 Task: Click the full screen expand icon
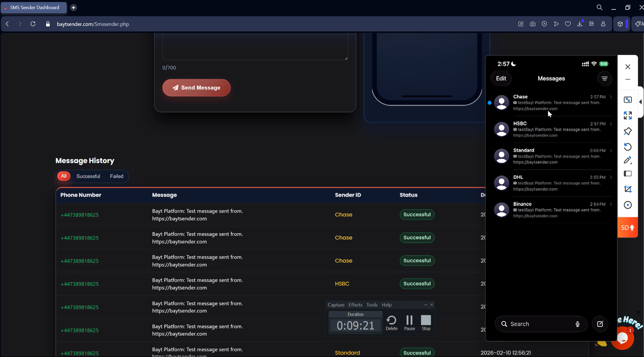(628, 115)
